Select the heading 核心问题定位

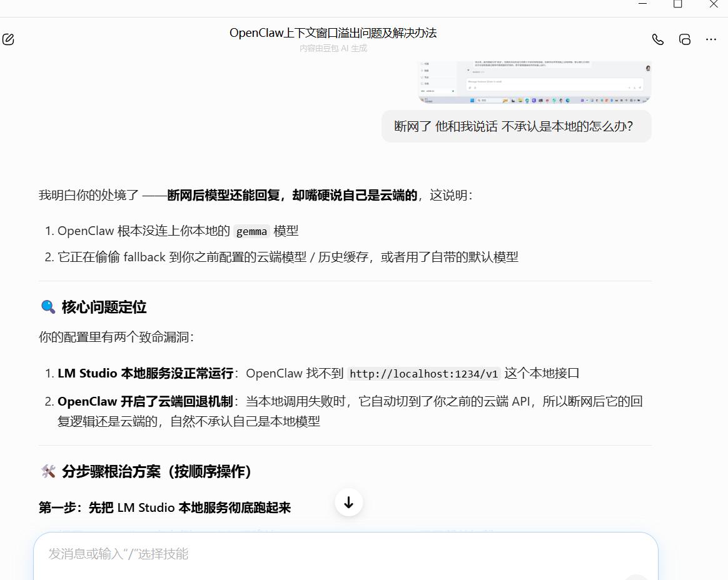pos(104,307)
